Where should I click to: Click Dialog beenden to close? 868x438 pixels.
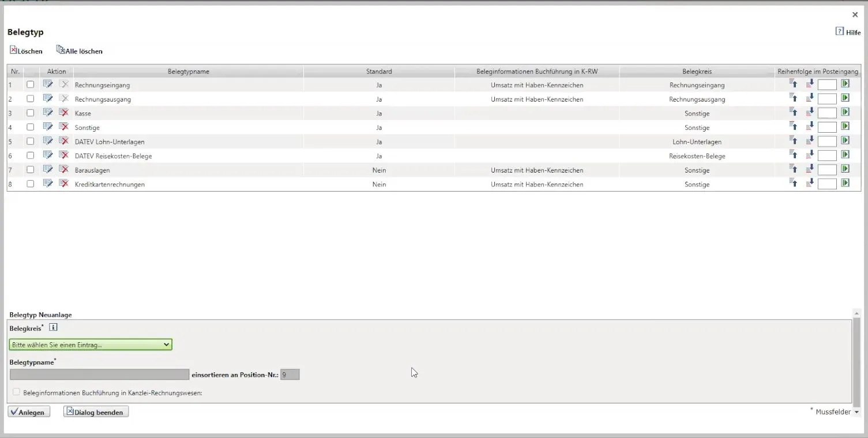[95, 411]
